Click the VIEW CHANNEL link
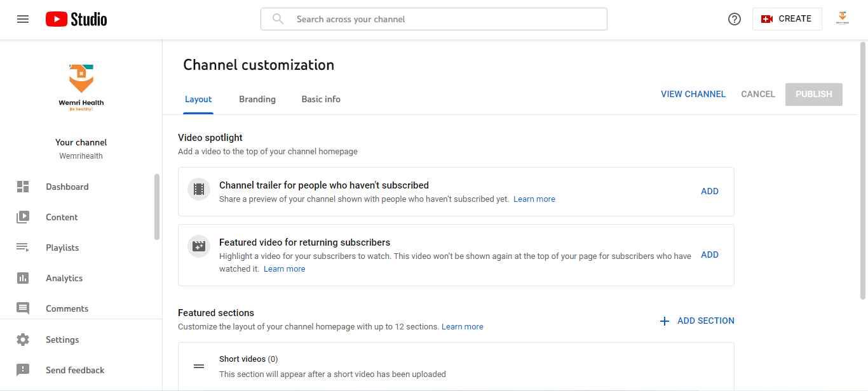868x391 pixels. click(693, 94)
